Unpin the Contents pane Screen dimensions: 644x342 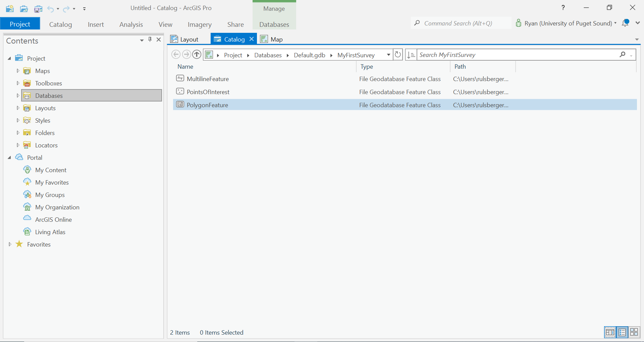[150, 40]
